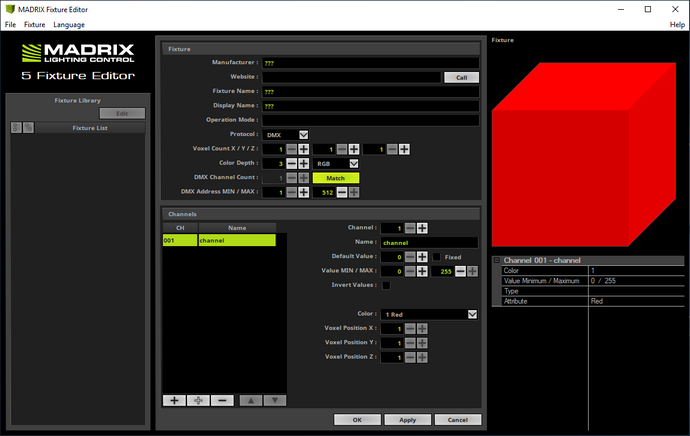Decrease DMX Address MAX value

click(x=342, y=192)
